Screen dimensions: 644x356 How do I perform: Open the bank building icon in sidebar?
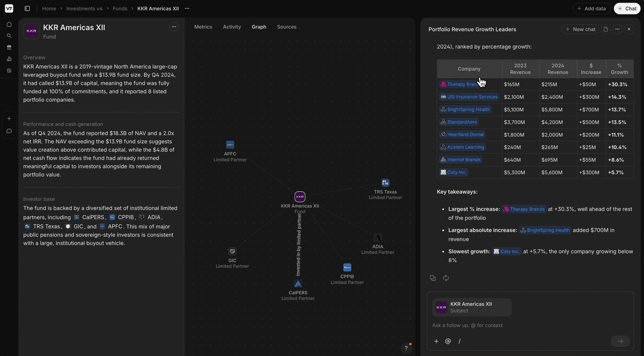pyautogui.click(x=9, y=47)
